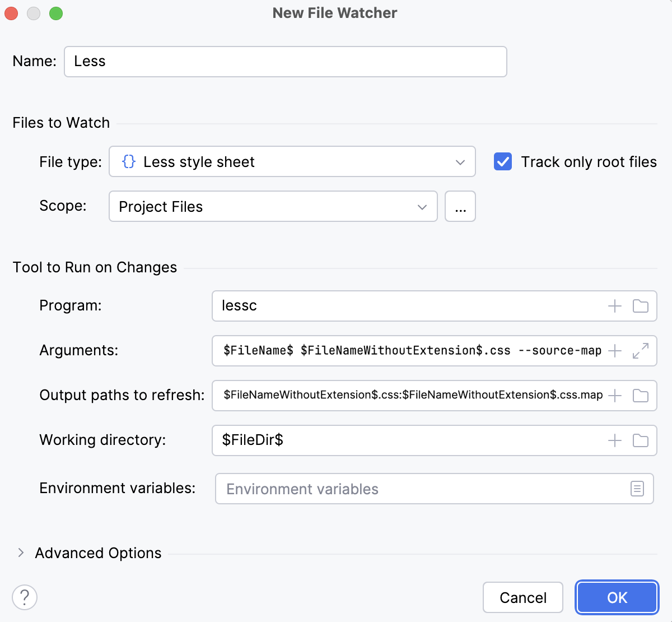This screenshot has width=672, height=622.
Task: Browse for output paths using folder icon
Action: (641, 396)
